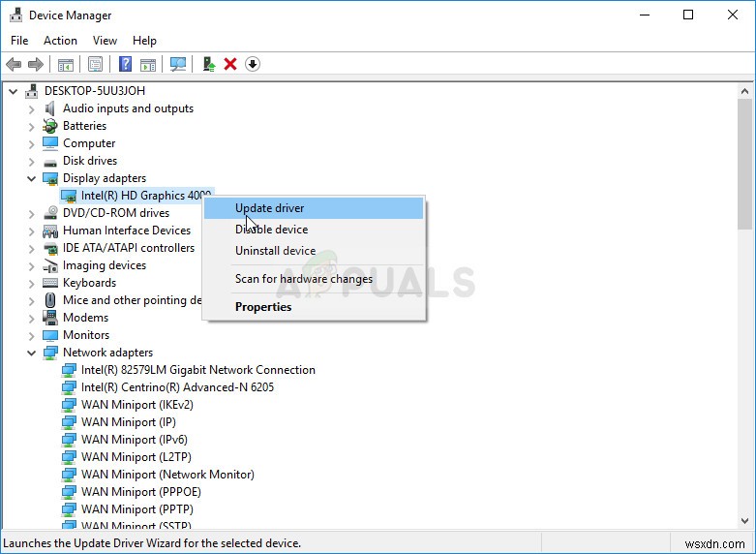This screenshot has width=756, height=554.
Task: Collapse the DESKTOP-5UU3JOH root node
Action: [13, 91]
